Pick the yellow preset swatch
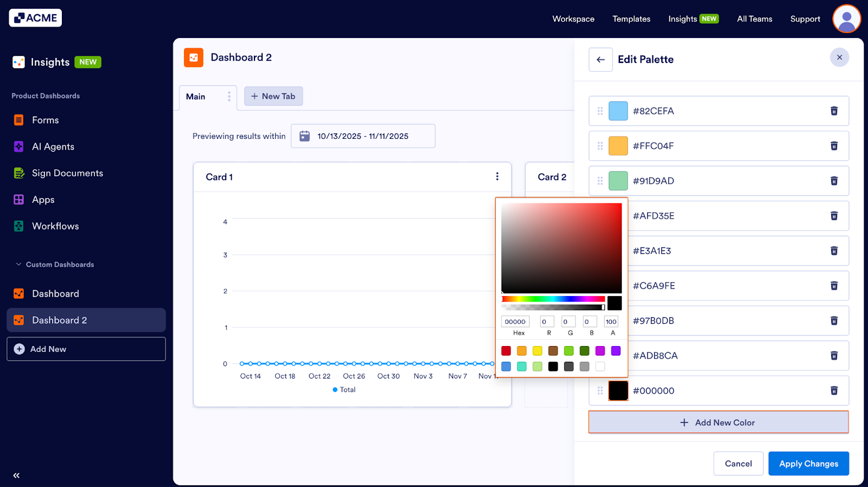The image size is (868, 487). pyautogui.click(x=537, y=351)
